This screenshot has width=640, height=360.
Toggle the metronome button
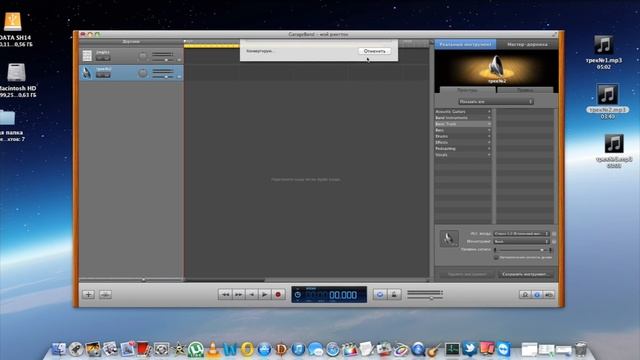click(x=394, y=294)
